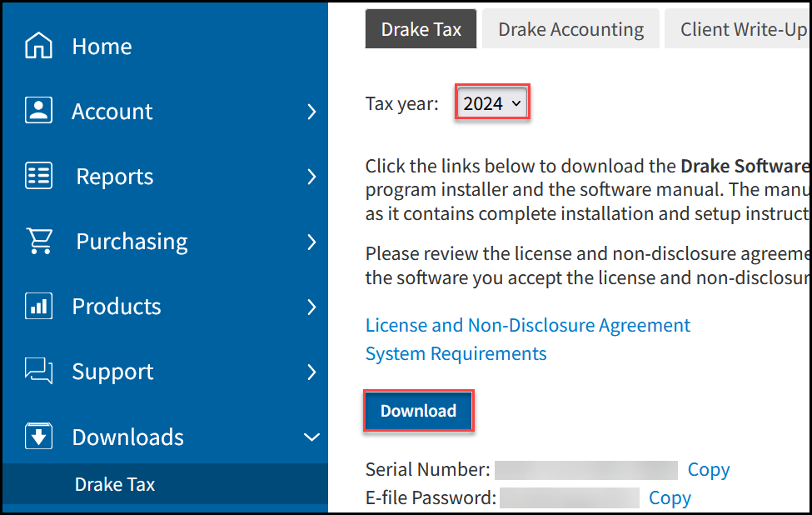Viewport: 812px width, 515px height.
Task: Open the System Requirements link
Action: tap(456, 354)
